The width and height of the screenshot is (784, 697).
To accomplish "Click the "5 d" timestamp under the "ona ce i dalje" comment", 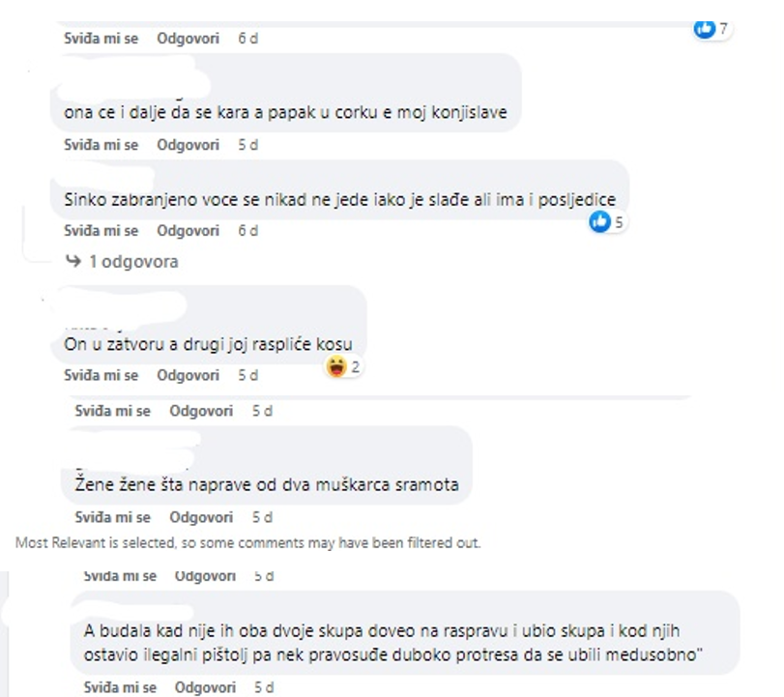I will [248, 145].
